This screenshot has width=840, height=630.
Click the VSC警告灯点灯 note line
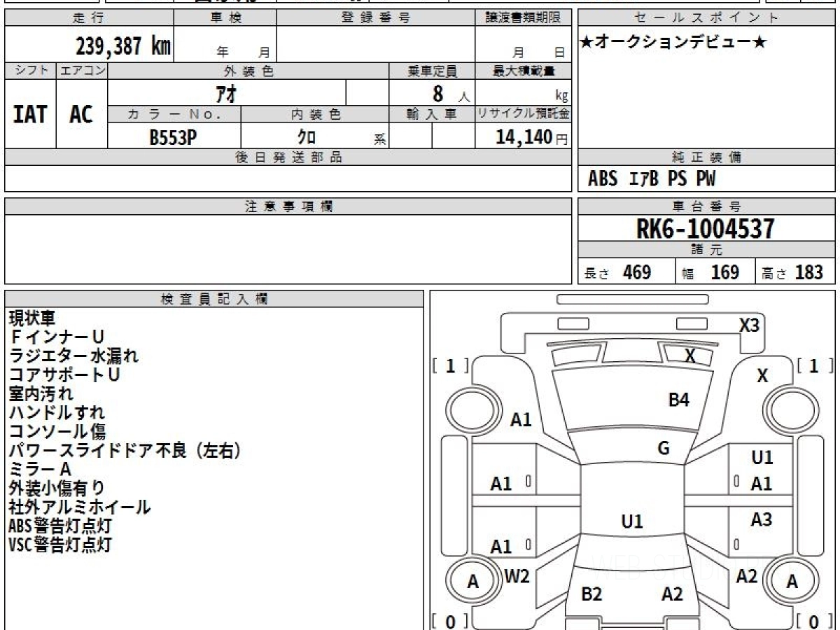click(60, 545)
